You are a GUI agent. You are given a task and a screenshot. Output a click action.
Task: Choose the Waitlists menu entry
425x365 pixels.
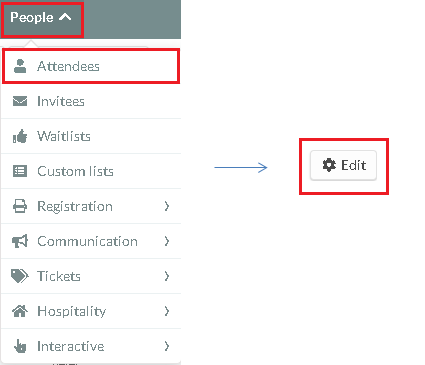pos(91,136)
